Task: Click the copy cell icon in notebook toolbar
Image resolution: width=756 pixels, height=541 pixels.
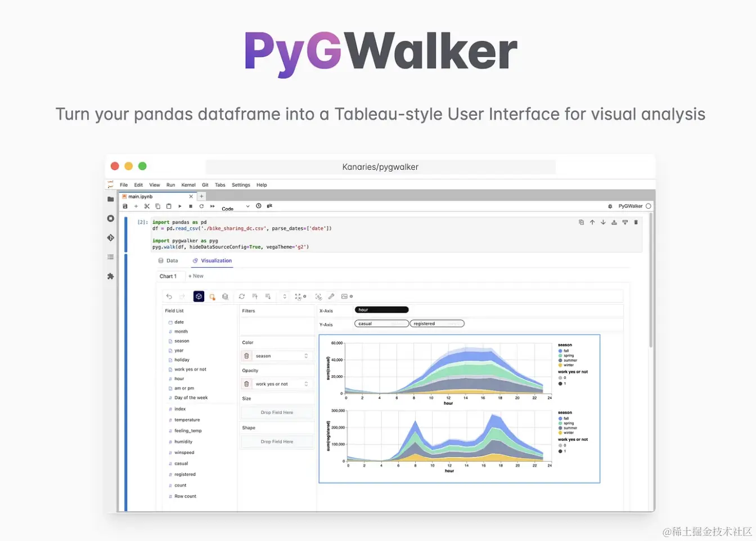Action: pyautogui.click(x=157, y=206)
